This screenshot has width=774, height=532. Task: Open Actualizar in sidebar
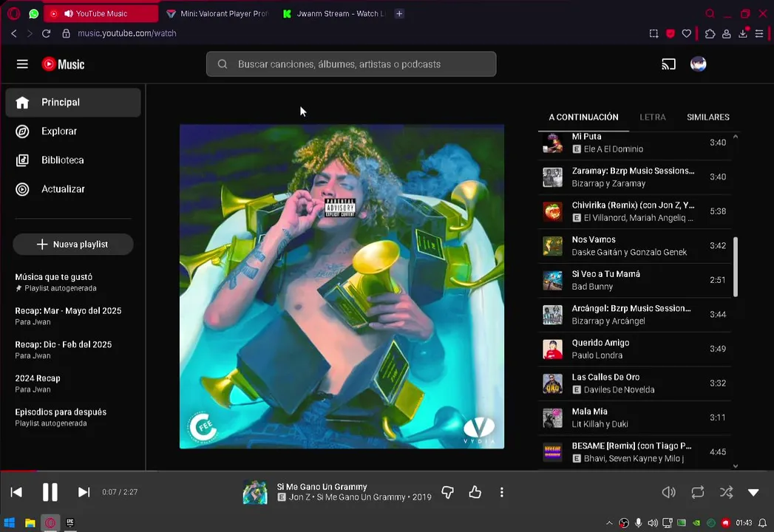pos(73,189)
